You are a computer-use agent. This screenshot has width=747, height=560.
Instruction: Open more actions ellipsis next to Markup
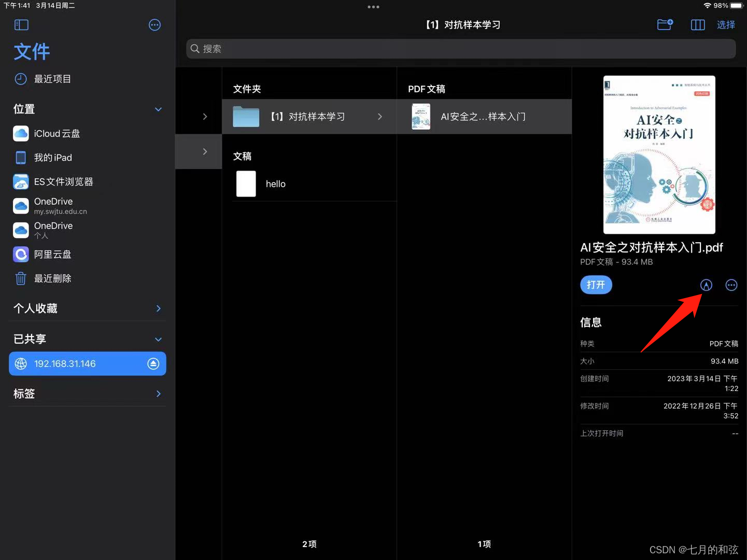tap(731, 285)
